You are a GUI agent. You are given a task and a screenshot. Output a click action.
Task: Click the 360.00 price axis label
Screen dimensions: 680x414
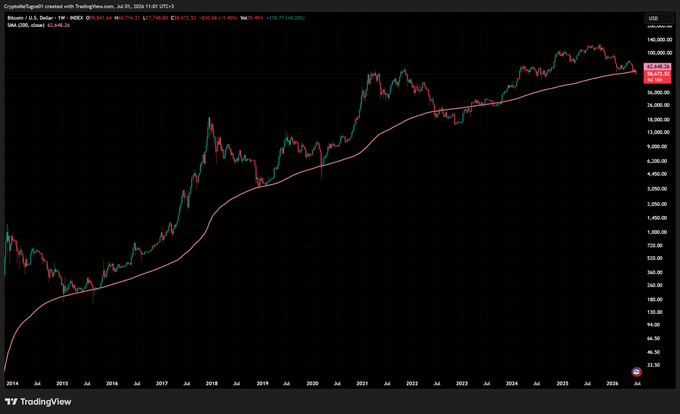(x=655, y=272)
